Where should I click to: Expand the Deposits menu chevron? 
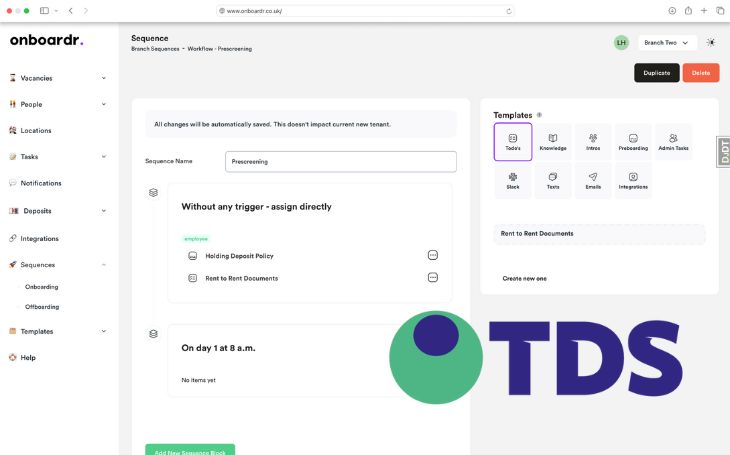104,211
